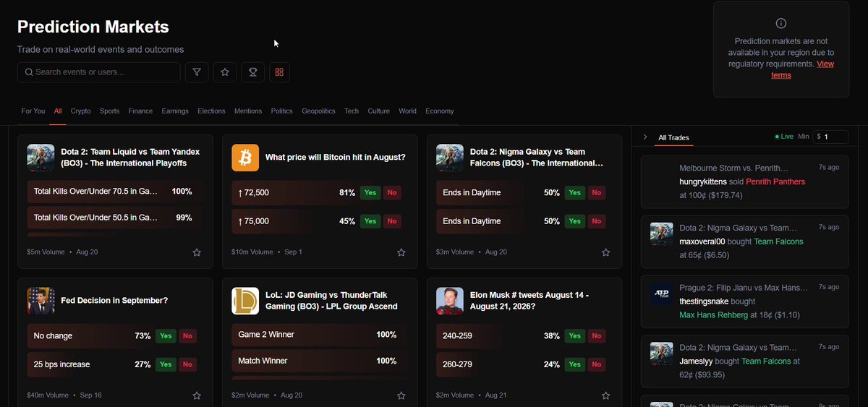Click the League of Legends logo icon
This screenshot has height=407, width=868.
245,301
